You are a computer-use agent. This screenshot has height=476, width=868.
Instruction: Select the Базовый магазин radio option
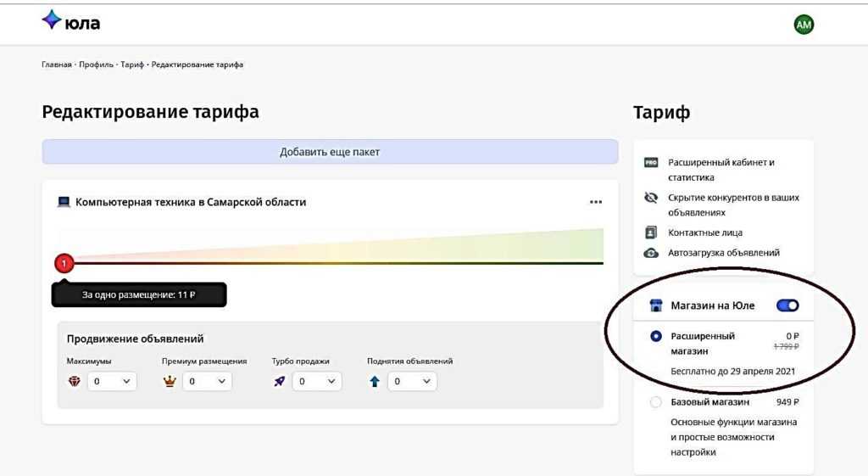tap(655, 402)
